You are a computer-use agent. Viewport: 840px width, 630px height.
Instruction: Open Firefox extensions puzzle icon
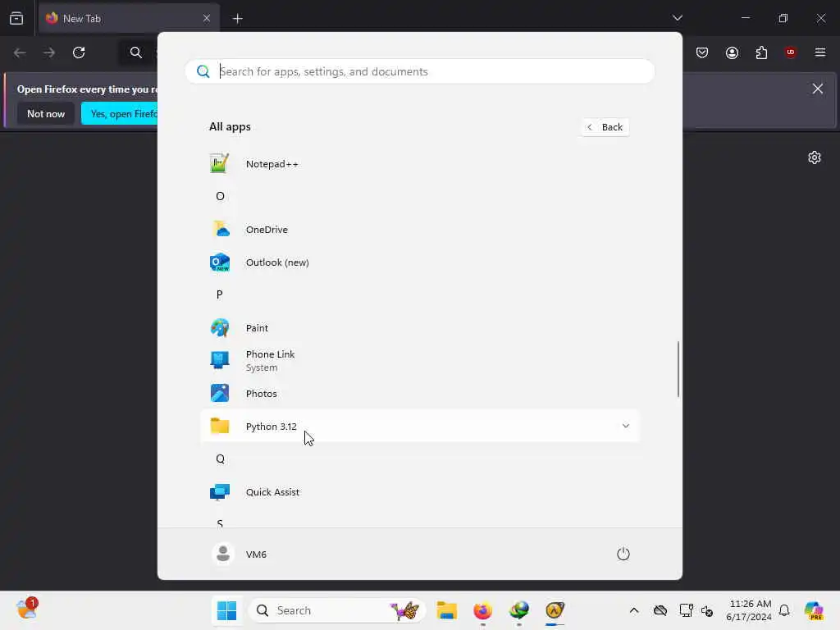pos(761,52)
